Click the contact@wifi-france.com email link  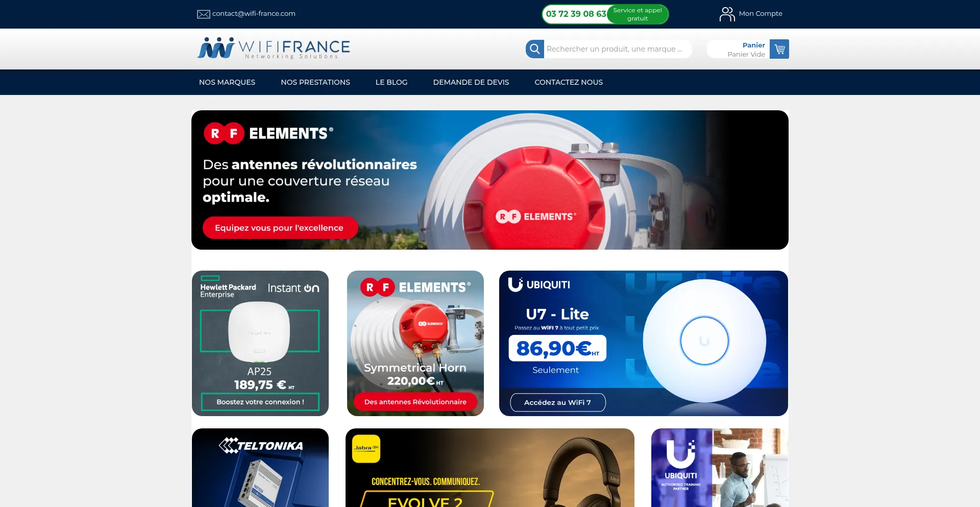[x=254, y=14]
